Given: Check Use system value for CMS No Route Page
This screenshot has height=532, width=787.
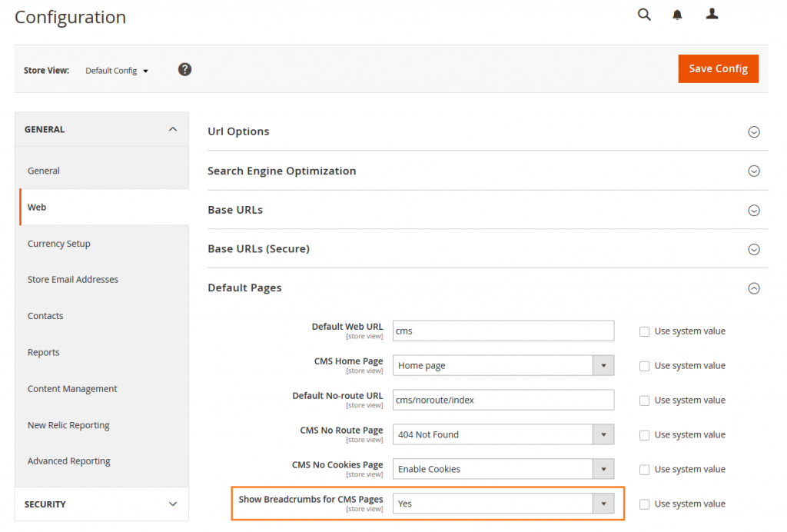Looking at the screenshot, I should 644,435.
